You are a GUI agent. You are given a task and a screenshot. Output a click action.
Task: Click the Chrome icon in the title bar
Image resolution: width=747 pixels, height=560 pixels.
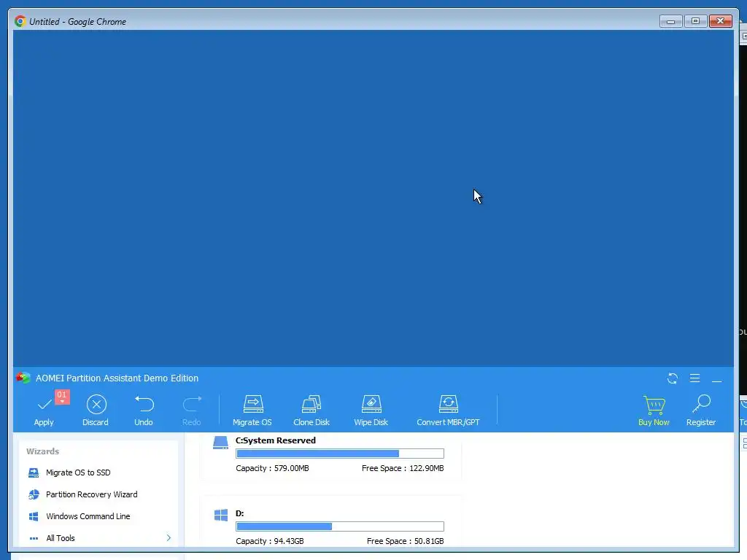click(20, 21)
